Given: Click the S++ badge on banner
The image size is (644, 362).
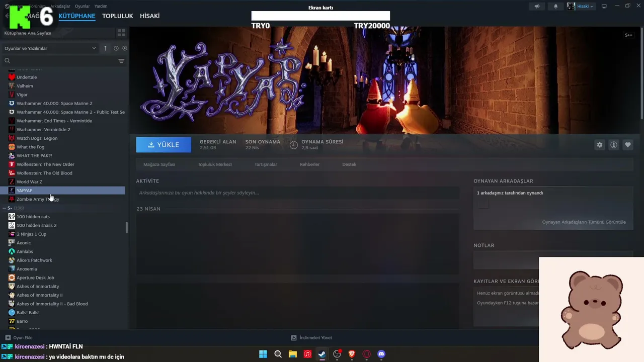Looking at the screenshot, I should tap(628, 35).
